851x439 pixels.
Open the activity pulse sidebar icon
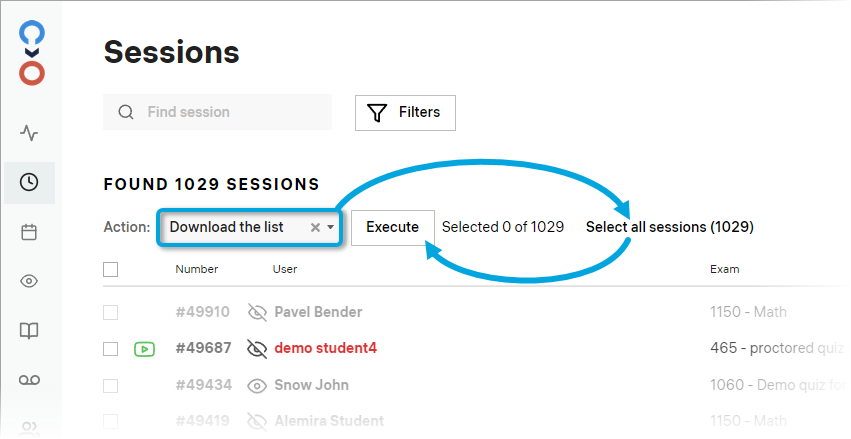point(29,133)
